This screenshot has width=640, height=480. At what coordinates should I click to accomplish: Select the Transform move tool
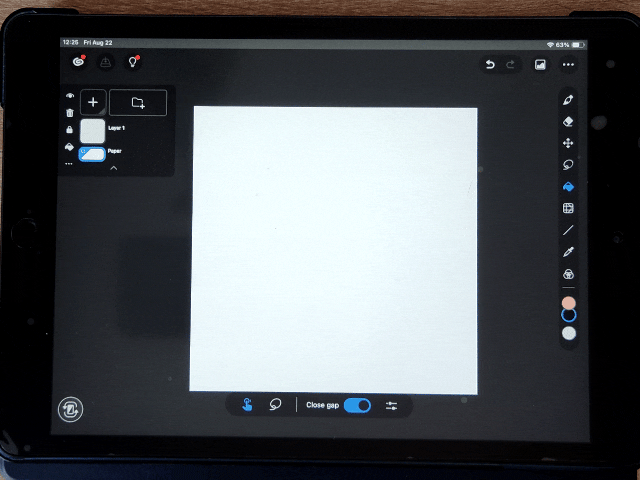(x=568, y=143)
